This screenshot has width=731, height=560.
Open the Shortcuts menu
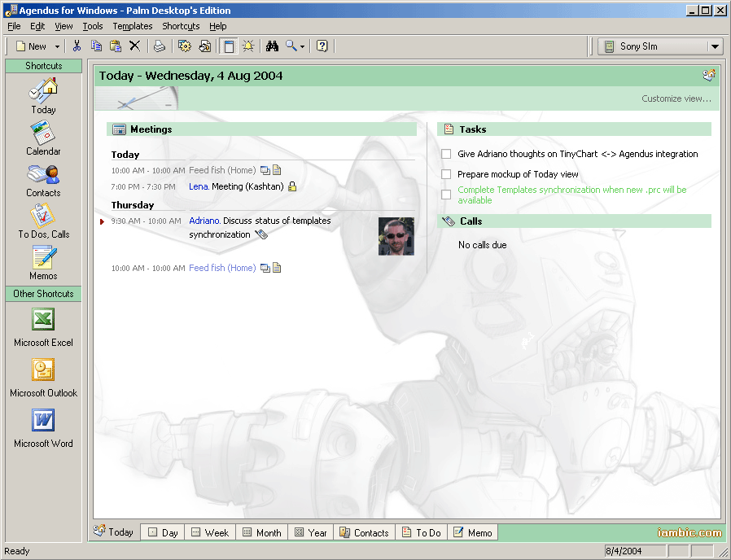click(181, 26)
